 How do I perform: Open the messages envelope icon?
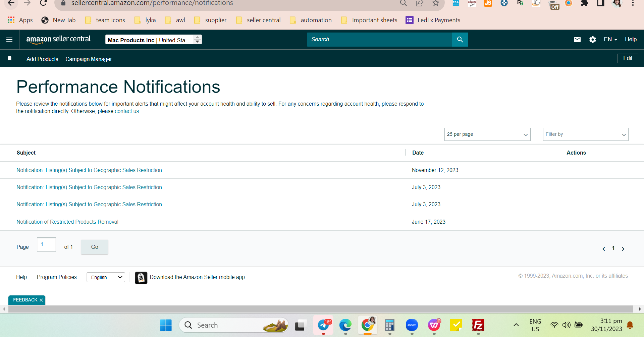[x=577, y=40]
